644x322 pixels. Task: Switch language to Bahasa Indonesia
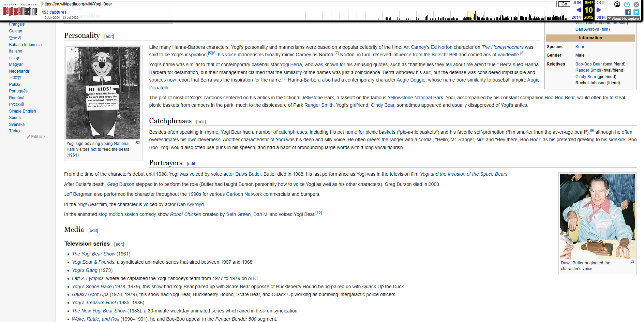click(x=25, y=45)
